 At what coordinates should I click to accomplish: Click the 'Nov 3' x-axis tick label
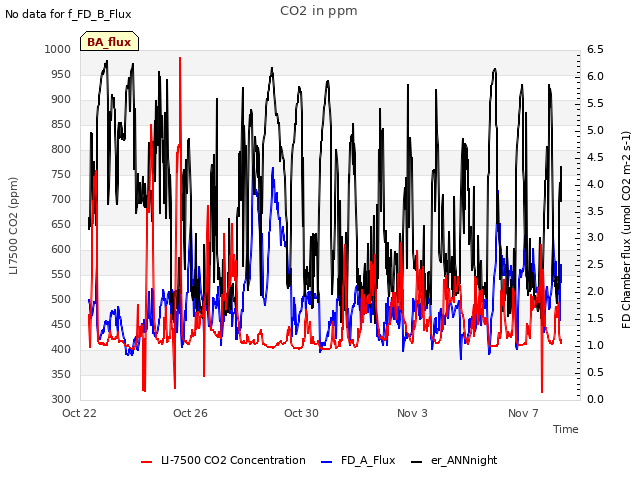pos(413,413)
